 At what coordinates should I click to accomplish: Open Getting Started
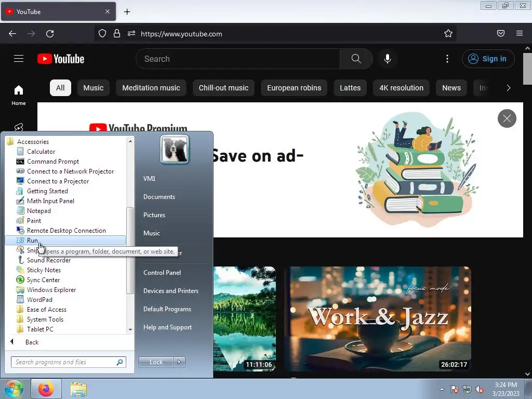click(x=47, y=191)
